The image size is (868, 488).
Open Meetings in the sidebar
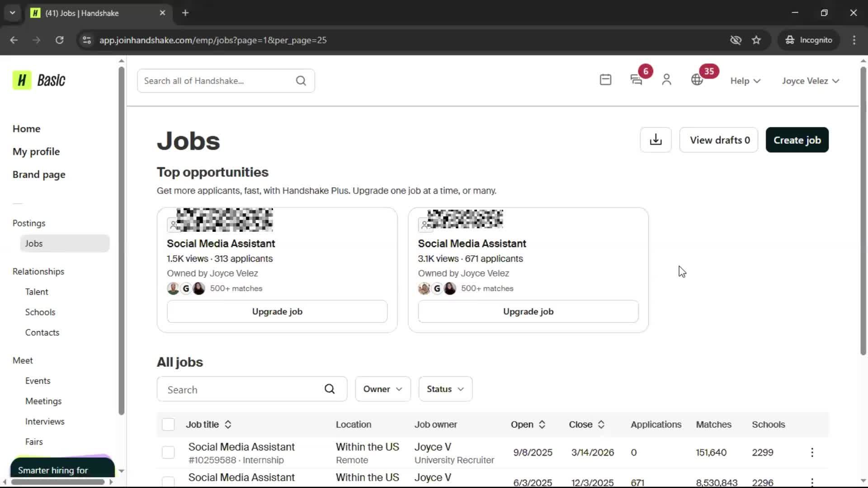click(43, 401)
